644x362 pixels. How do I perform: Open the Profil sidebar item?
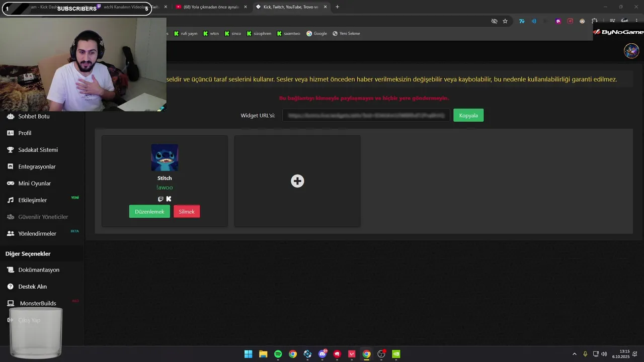tap(25, 133)
